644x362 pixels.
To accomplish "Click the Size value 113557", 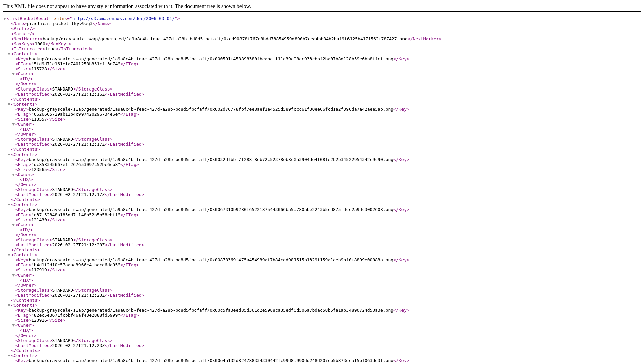I will (x=39, y=119).
